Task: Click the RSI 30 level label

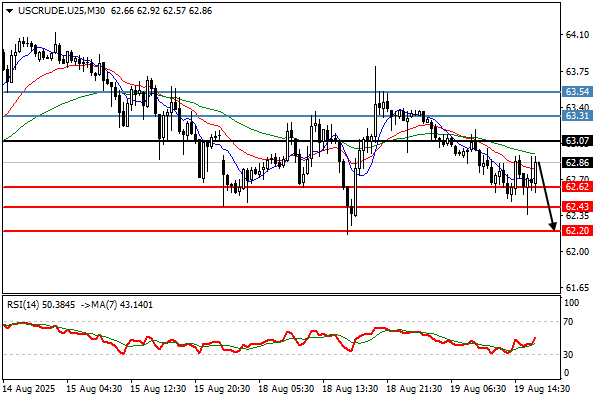Action: point(569,354)
